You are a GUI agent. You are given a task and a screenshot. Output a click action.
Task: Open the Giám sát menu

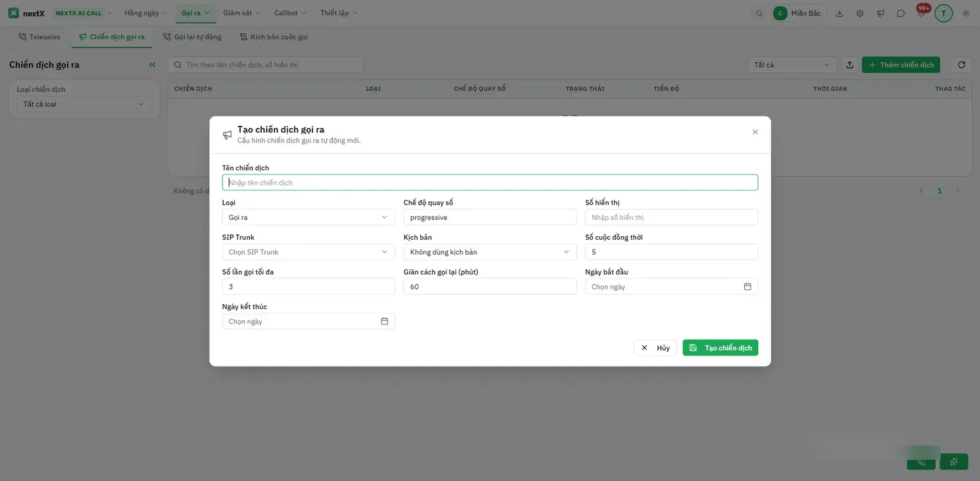tap(241, 13)
